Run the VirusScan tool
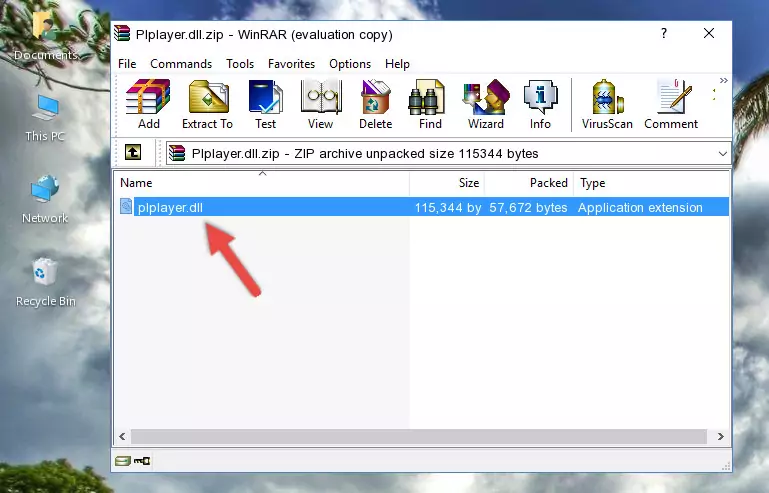The height and width of the screenshot is (493, 769). point(607,104)
